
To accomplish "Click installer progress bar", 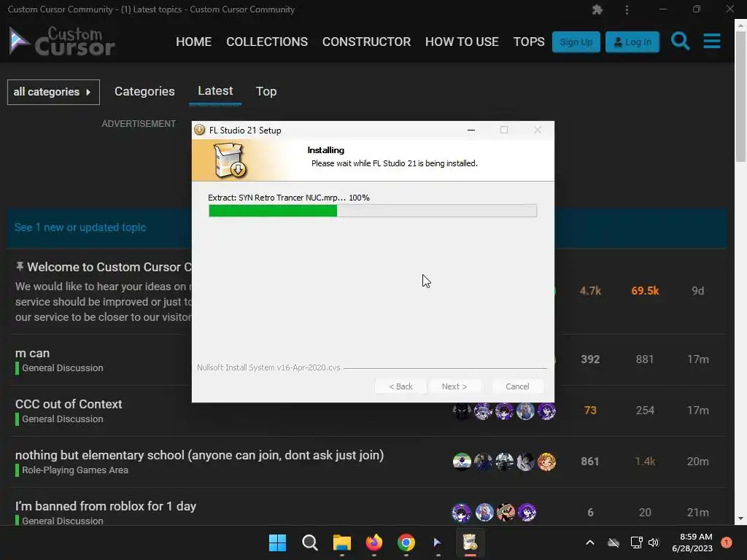I will coord(373,211).
